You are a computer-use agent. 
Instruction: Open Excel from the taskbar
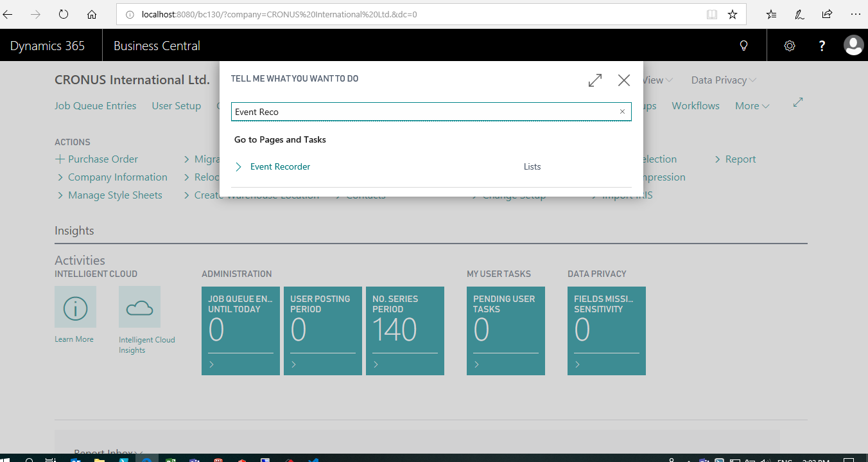(170, 460)
